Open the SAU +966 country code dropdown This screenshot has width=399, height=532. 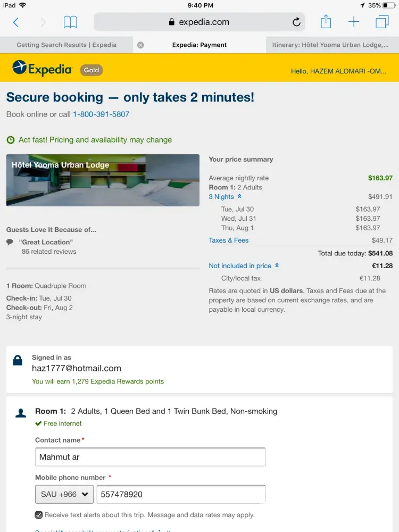tap(64, 494)
